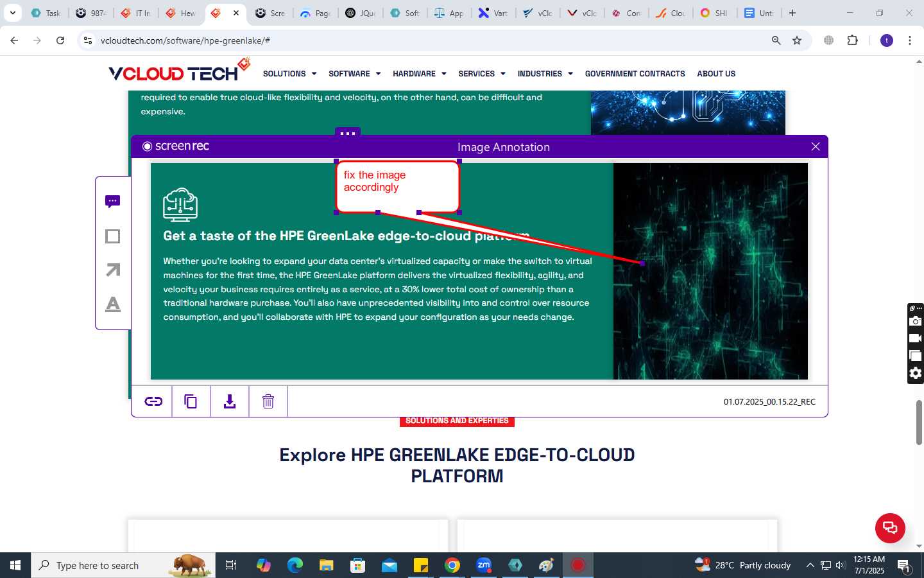Open ScreenRec gallery icon
The image size is (924, 578).
[916, 356]
